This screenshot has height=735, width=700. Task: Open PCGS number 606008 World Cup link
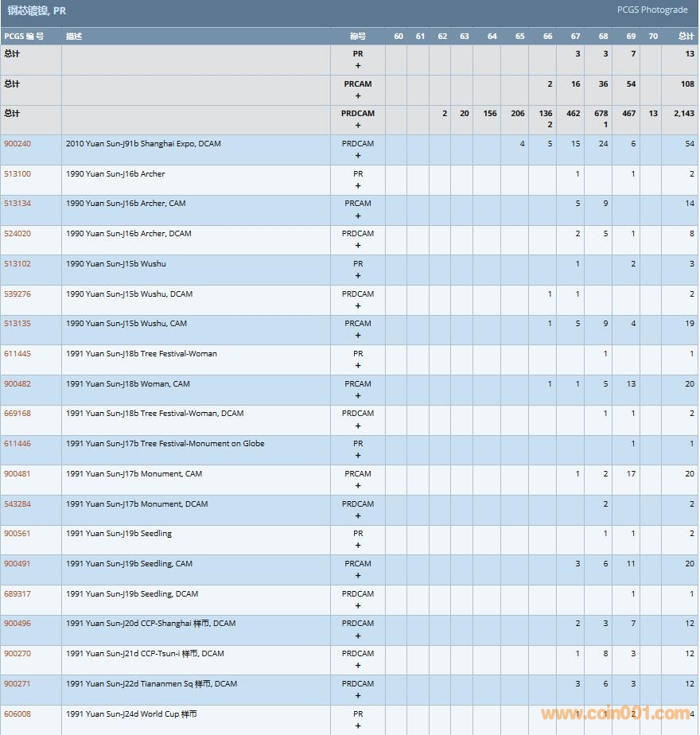click(17, 714)
